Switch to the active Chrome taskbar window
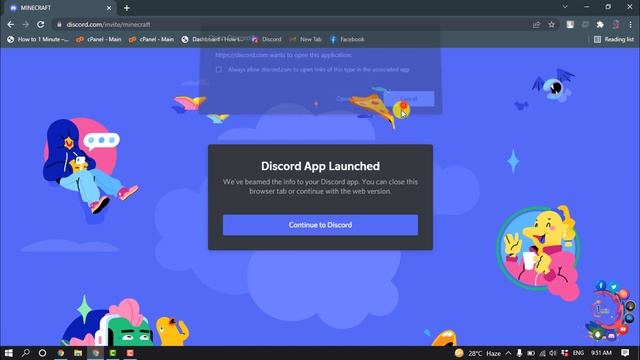Viewport: 640px width, 360px height. click(x=96, y=353)
